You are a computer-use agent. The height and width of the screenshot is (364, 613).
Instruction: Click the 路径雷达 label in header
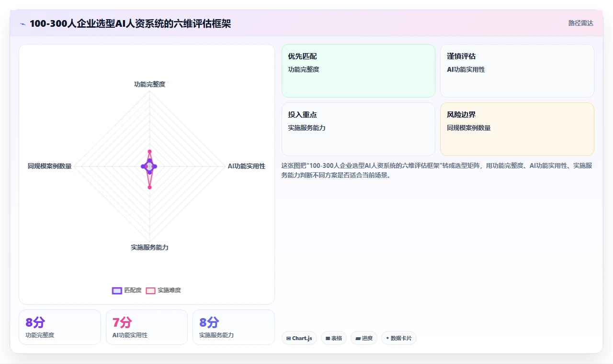click(580, 23)
